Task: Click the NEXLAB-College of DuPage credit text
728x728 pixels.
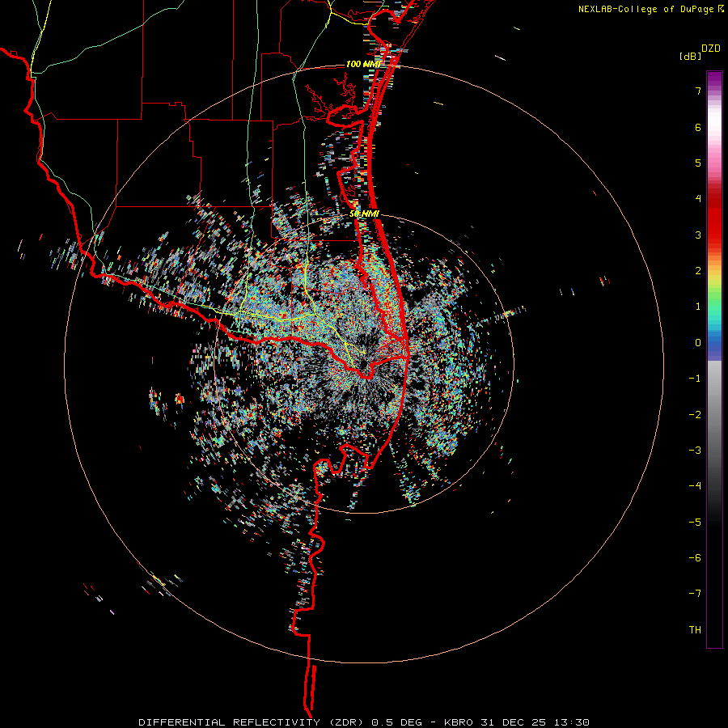Action: (645, 9)
